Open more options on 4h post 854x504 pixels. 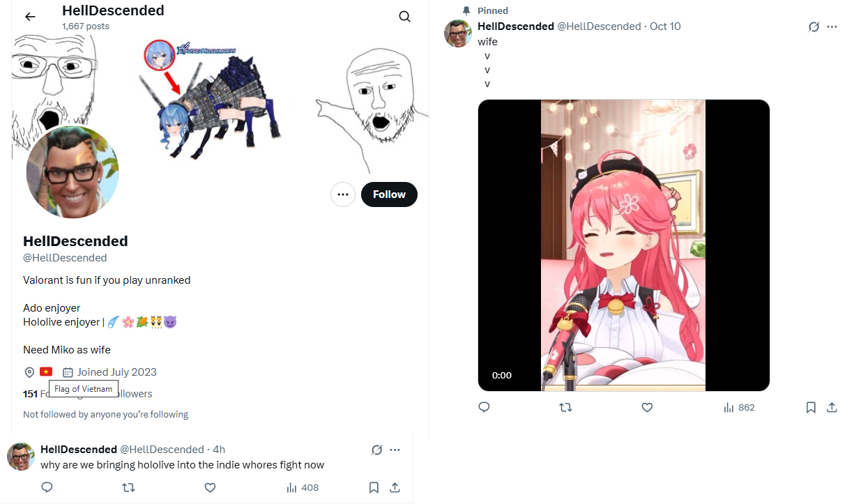[x=395, y=450]
